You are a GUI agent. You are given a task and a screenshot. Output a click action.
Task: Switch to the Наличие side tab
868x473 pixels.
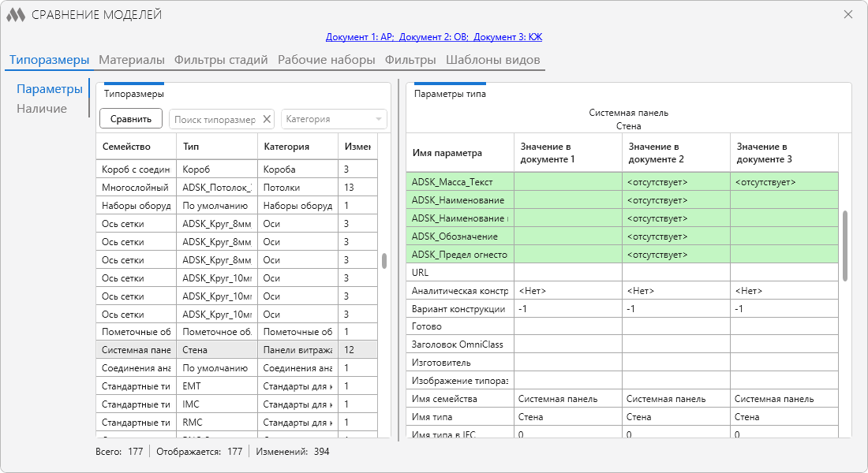(42, 109)
